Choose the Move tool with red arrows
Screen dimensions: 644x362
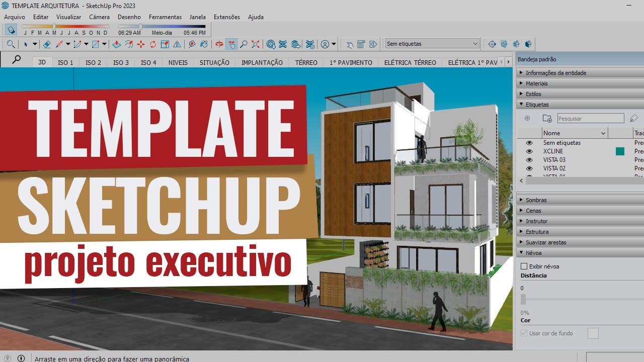(141, 44)
